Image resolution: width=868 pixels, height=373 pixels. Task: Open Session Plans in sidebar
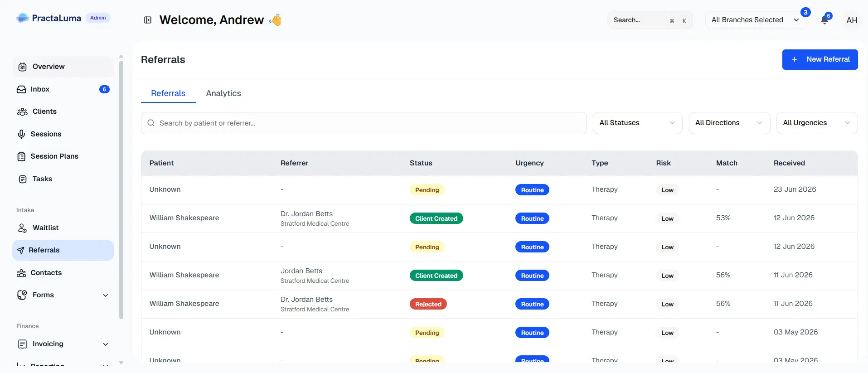[x=63, y=156]
